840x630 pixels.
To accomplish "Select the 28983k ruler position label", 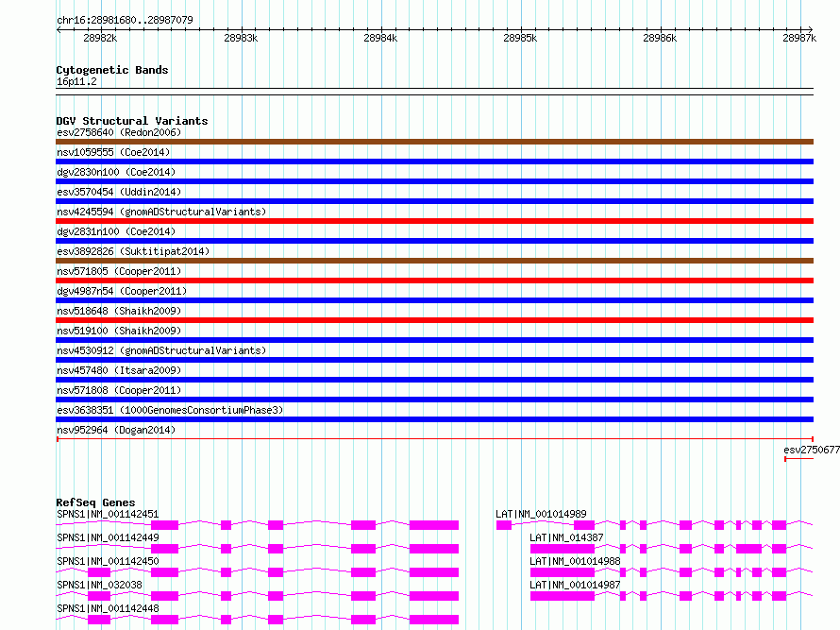I will tap(241, 38).
